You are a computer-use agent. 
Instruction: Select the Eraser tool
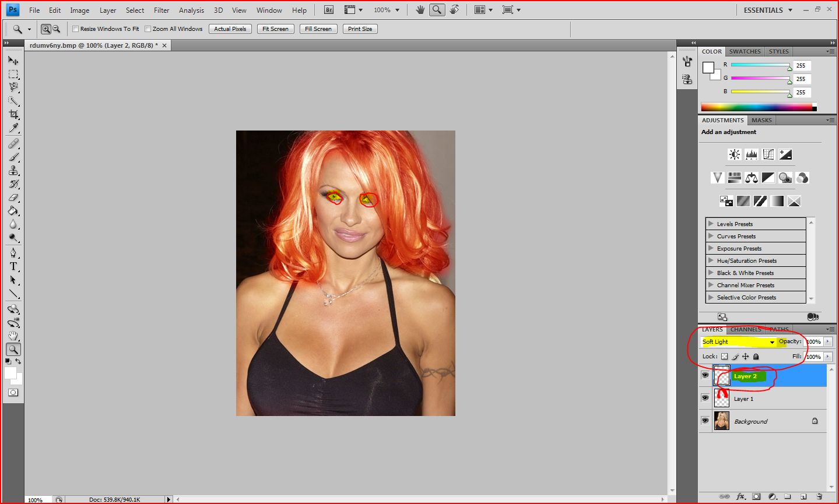point(13,198)
